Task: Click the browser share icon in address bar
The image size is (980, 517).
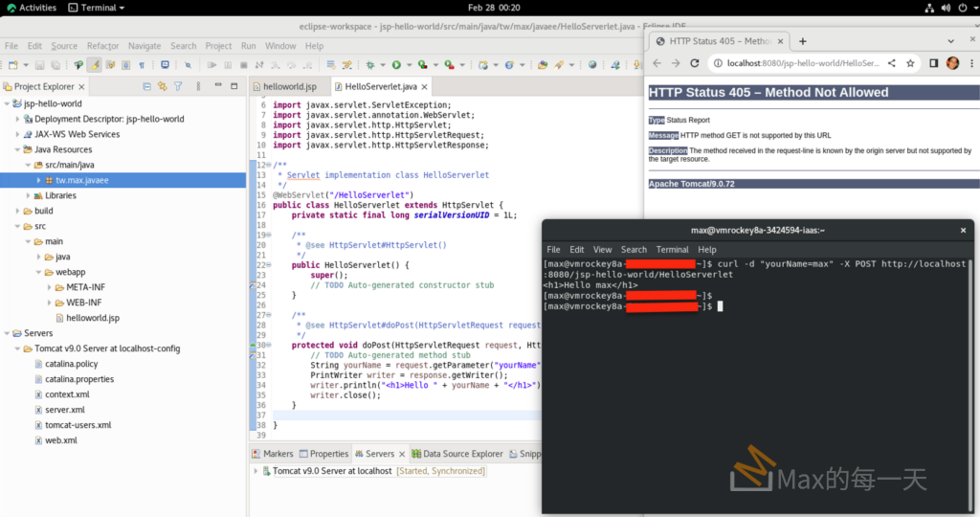Action: pyautogui.click(x=892, y=63)
